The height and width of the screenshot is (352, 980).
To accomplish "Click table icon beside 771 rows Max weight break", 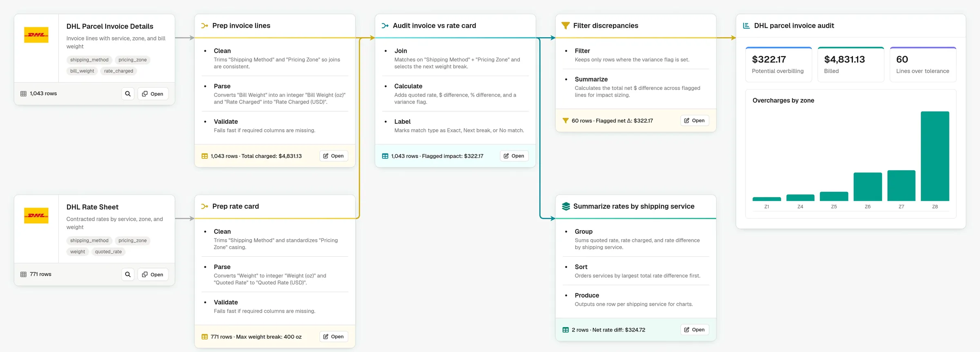I will tap(205, 337).
